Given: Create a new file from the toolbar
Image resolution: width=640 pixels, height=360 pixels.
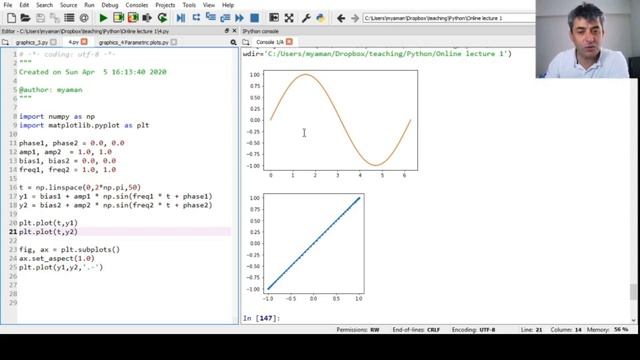Looking at the screenshot, I should [x=11, y=18].
